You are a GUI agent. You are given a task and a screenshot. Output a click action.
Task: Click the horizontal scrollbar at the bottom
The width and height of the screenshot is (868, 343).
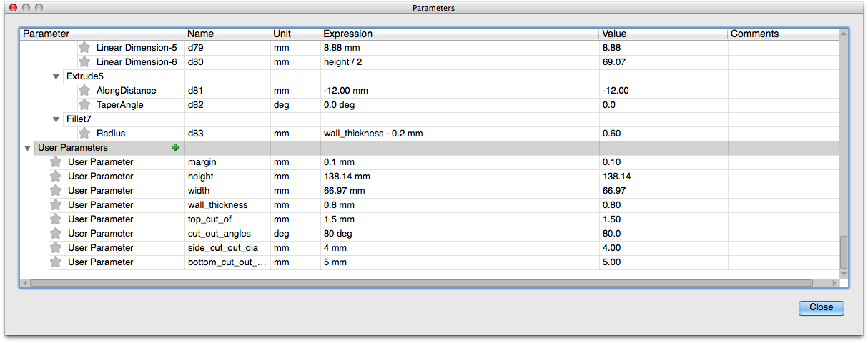[x=420, y=283]
